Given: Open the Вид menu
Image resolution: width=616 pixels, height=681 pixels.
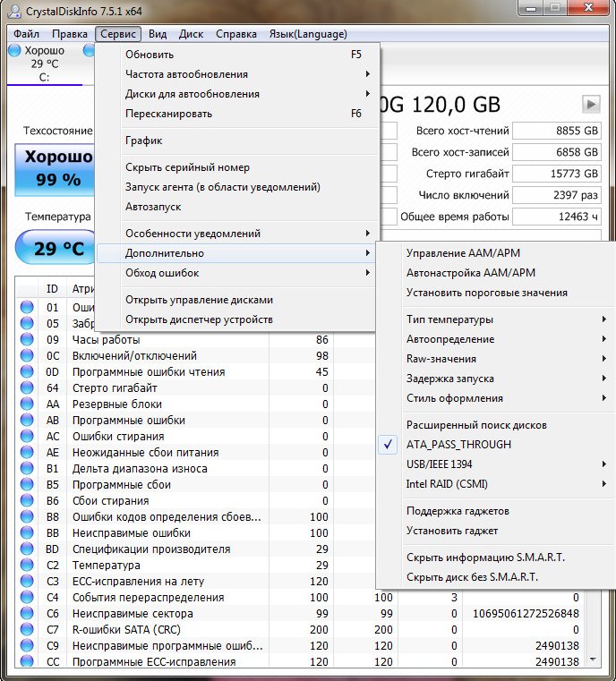Looking at the screenshot, I should pos(158,34).
